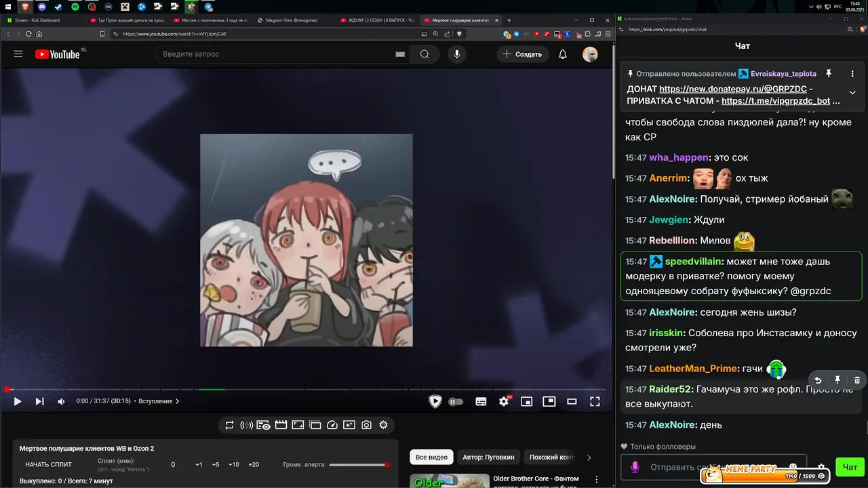Mute the video volume

click(x=62, y=401)
